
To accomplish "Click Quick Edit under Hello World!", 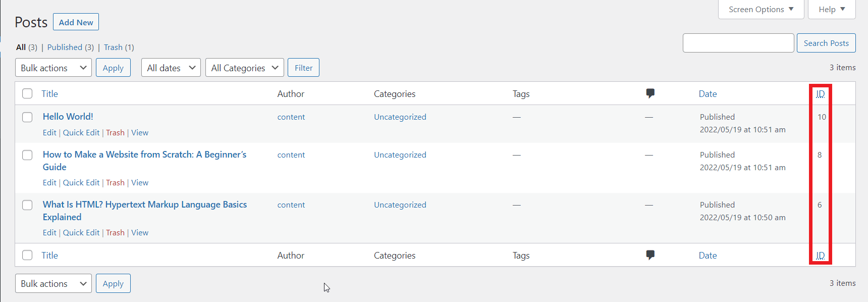I will point(81,133).
